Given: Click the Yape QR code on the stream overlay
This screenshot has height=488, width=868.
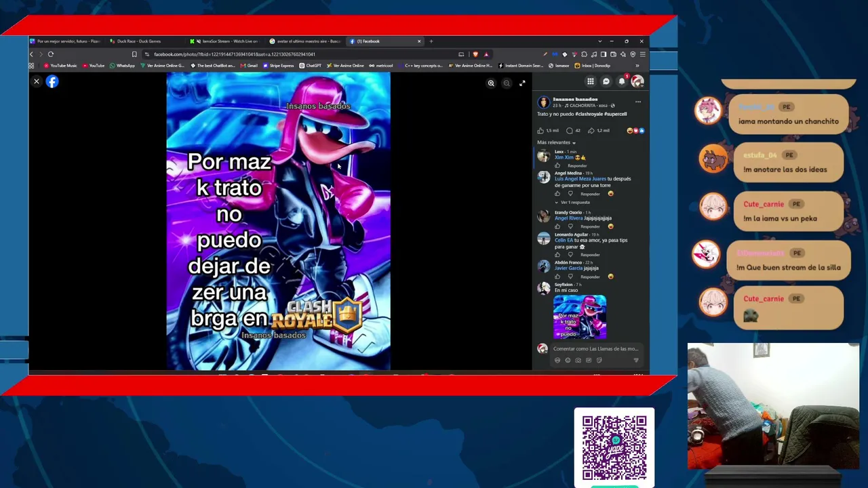Looking at the screenshot, I should point(614,448).
